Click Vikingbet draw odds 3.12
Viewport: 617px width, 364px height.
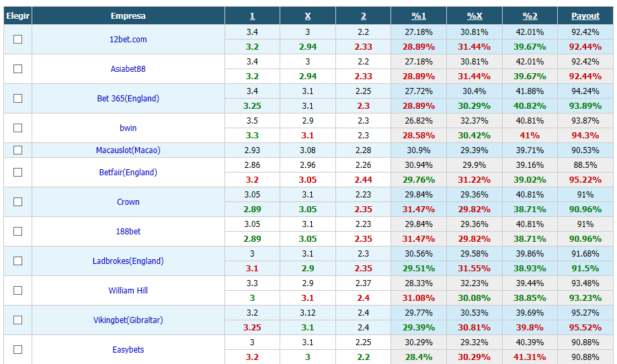pos(308,312)
